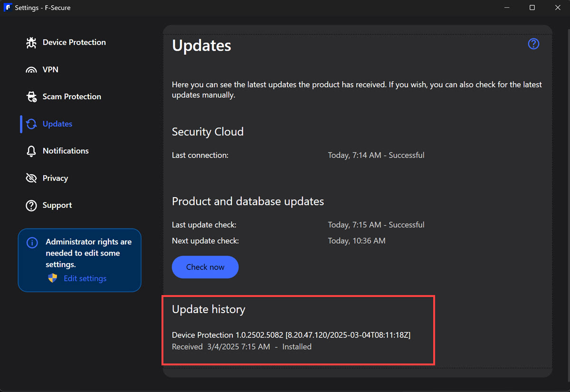Screen dimensions: 570x392
Task: Click the Notifications bell icon
Action: 31,151
